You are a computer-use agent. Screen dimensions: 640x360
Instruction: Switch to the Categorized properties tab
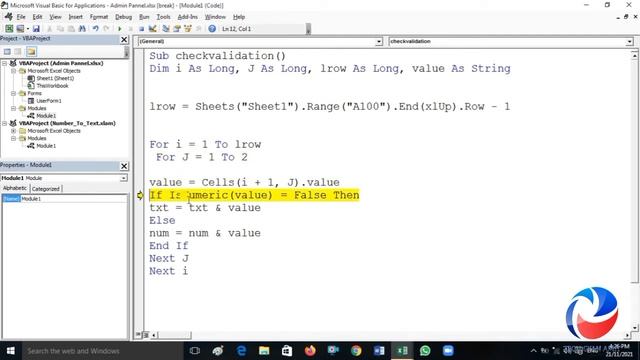pos(46,189)
